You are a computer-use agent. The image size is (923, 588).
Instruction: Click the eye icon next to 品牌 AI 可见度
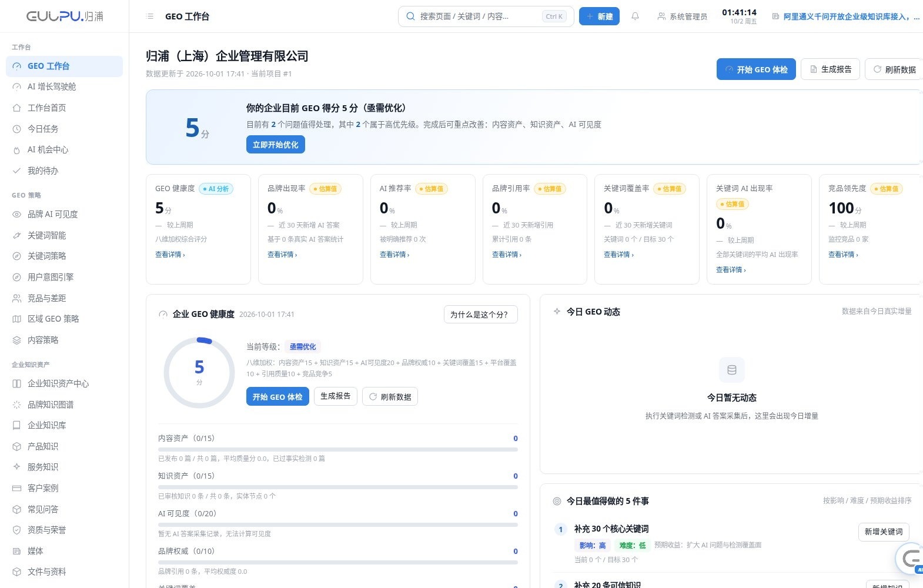[16, 215]
